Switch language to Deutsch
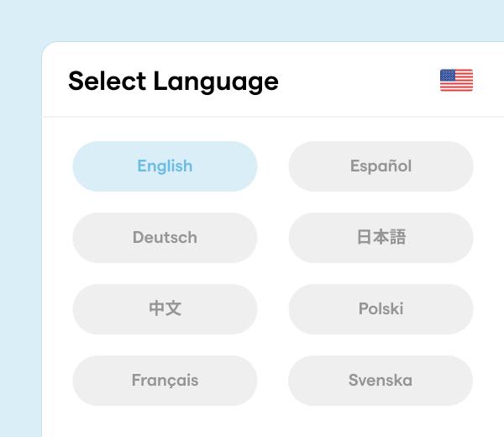504x437 pixels. pyautogui.click(x=165, y=238)
